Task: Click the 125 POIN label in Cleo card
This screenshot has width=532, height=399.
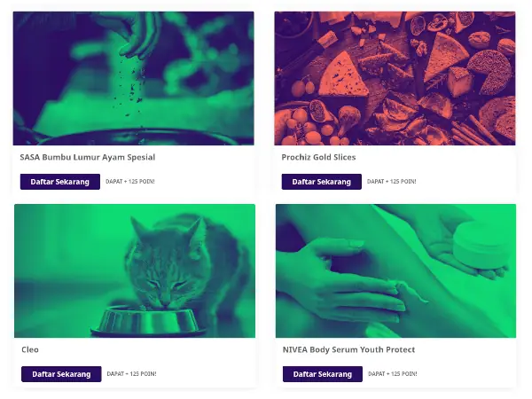Action: tap(131, 374)
